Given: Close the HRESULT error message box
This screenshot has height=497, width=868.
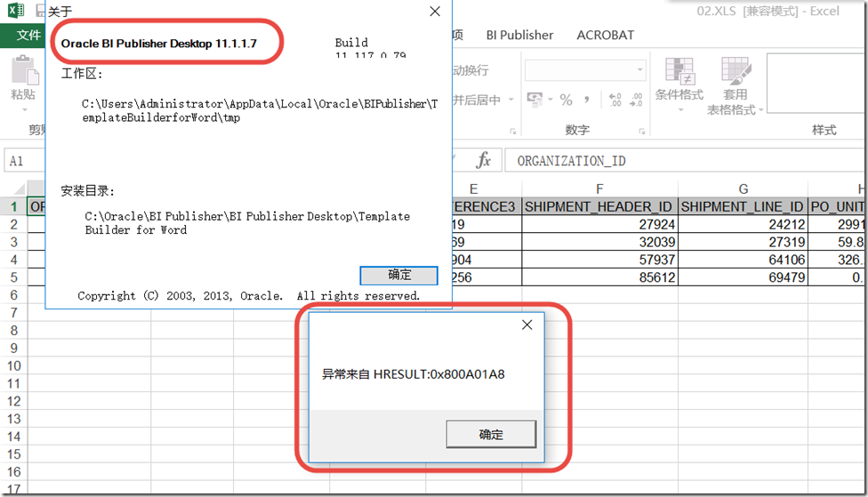Looking at the screenshot, I should click(x=527, y=325).
